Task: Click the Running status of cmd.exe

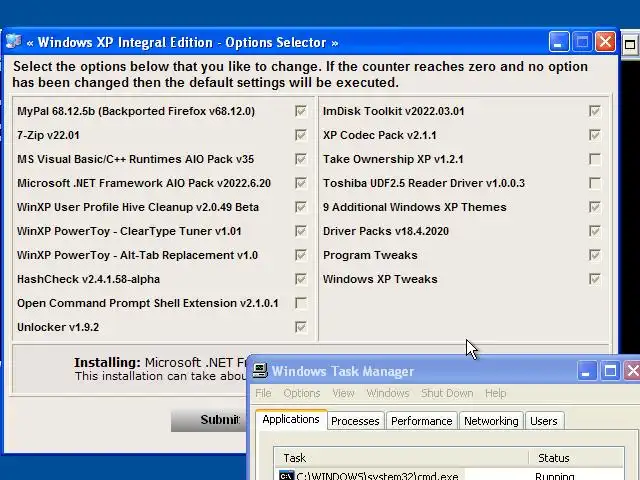Action: coord(555,476)
